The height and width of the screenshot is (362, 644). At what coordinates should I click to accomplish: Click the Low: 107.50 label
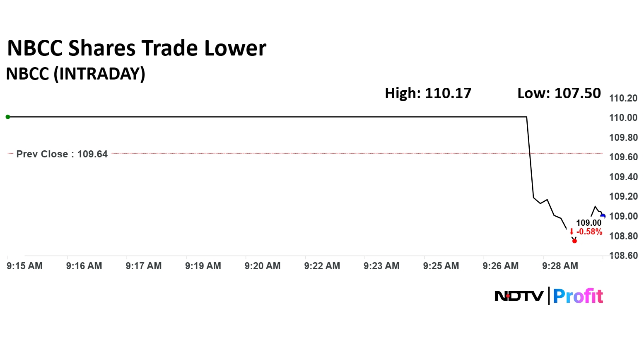tap(559, 93)
